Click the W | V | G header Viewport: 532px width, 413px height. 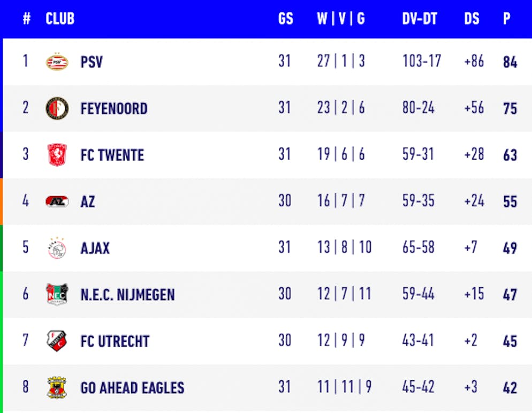[341, 19]
